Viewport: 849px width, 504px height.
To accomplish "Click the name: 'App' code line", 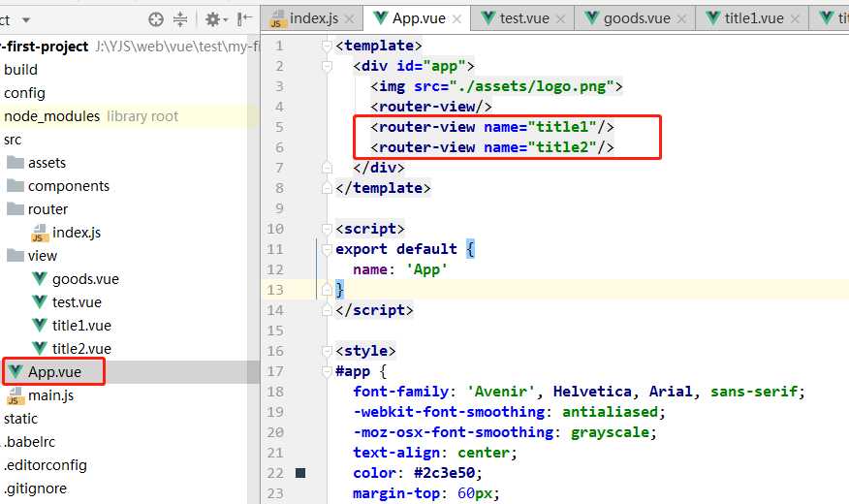I will tap(400, 269).
